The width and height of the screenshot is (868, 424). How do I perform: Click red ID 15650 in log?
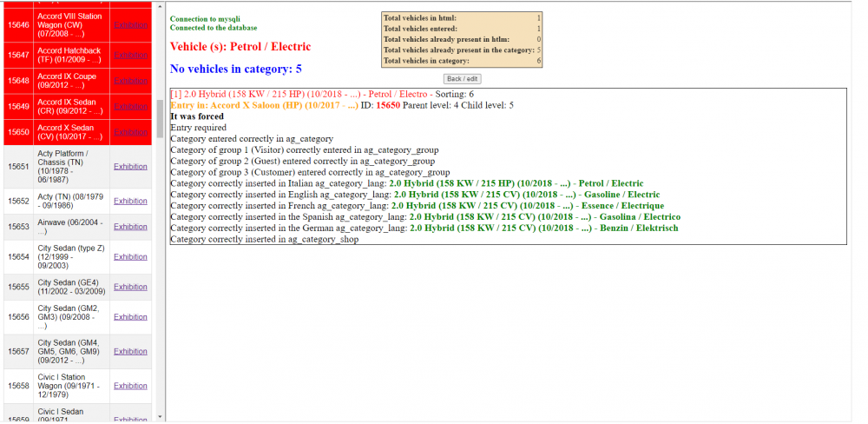click(388, 105)
